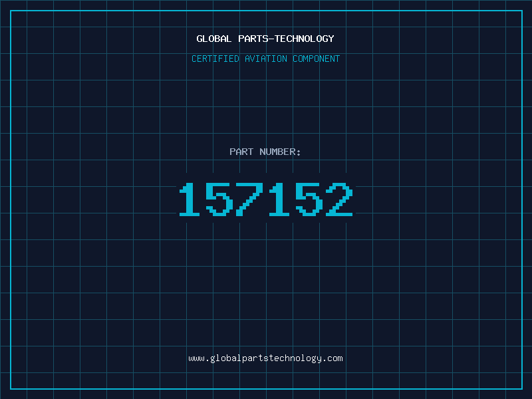Image resolution: width=532 pixels, height=399 pixels.
Task: Click the second 1 in 157152
Action: (x=279, y=199)
